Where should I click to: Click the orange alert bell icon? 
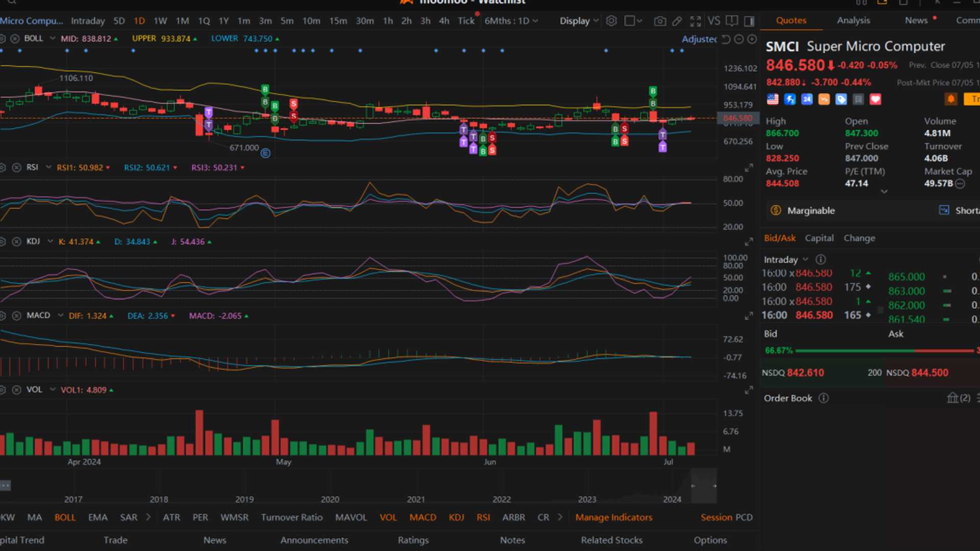click(951, 99)
